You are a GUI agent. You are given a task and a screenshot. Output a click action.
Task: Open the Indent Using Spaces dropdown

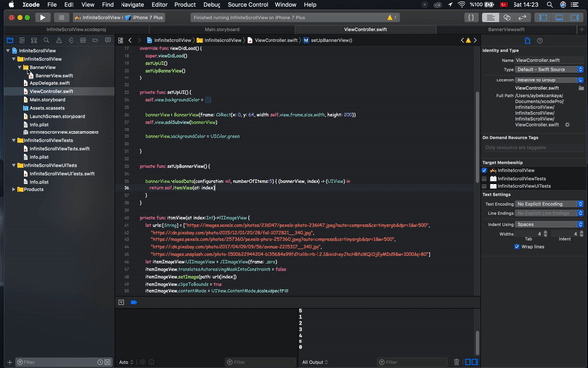point(550,224)
